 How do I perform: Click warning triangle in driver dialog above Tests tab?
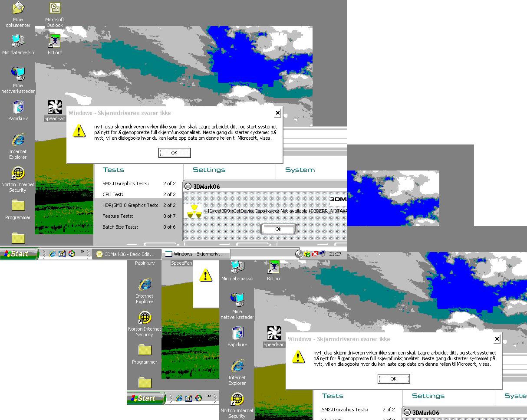[x=79, y=131]
